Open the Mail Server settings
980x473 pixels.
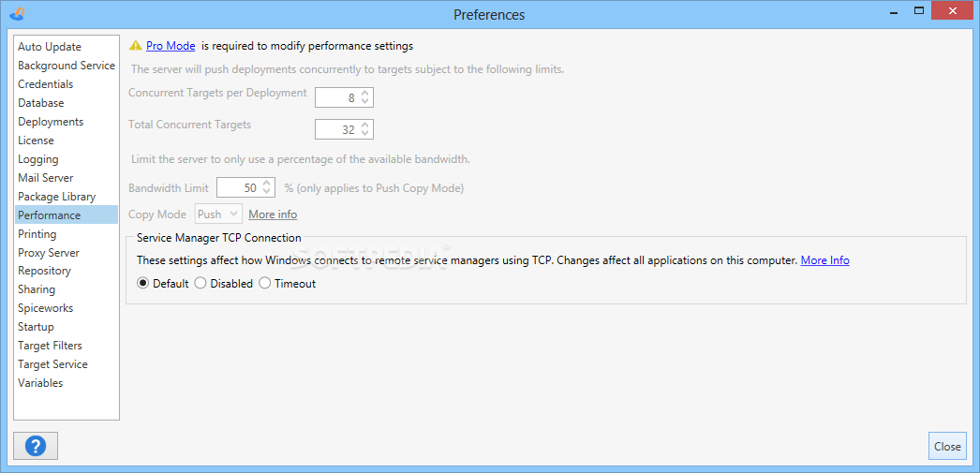pyautogui.click(x=67, y=178)
